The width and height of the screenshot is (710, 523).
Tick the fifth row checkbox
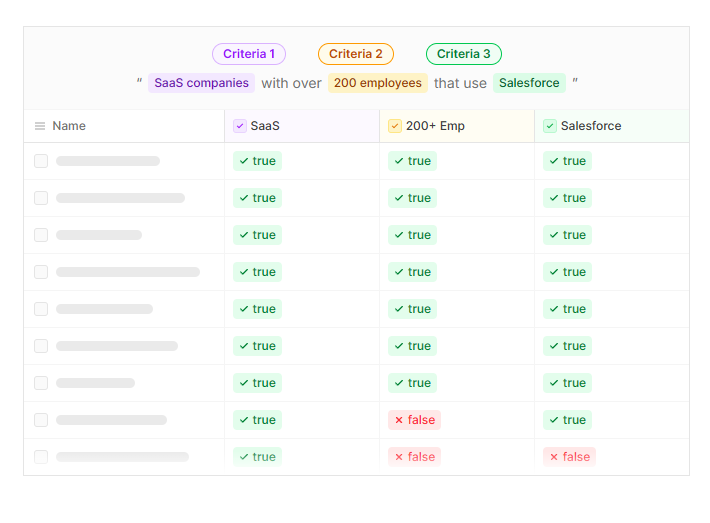(41, 309)
